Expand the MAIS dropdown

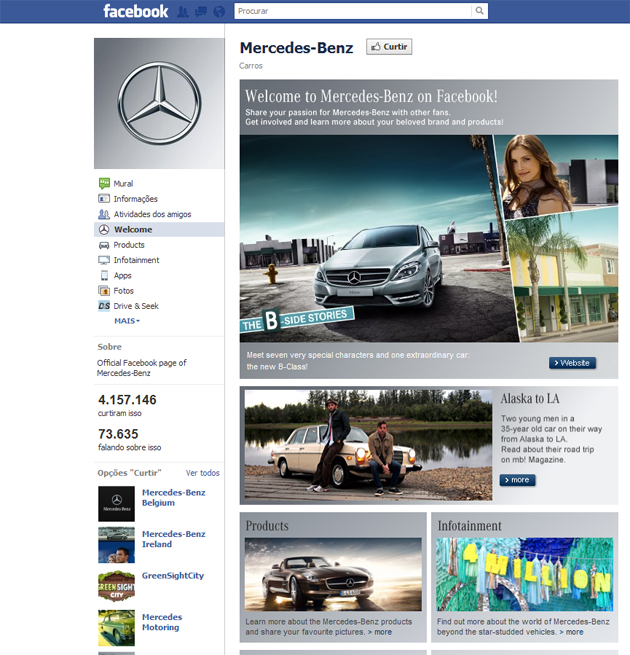tap(127, 321)
